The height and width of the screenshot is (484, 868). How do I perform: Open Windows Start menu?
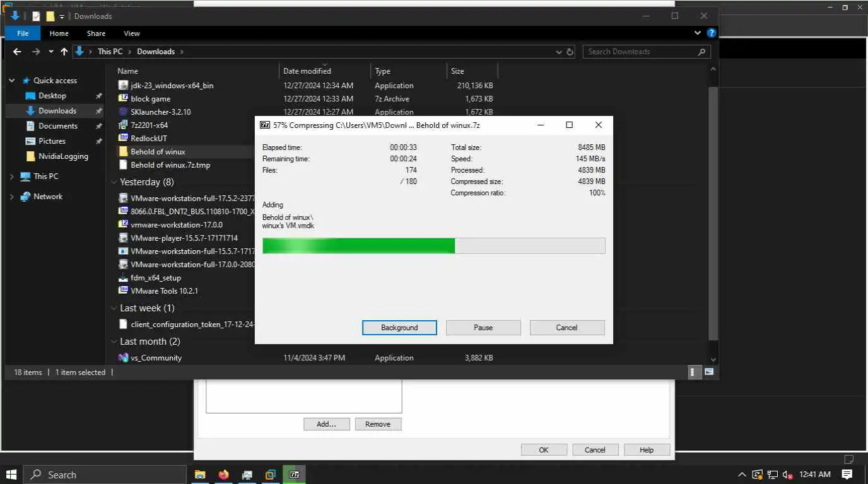(x=11, y=475)
